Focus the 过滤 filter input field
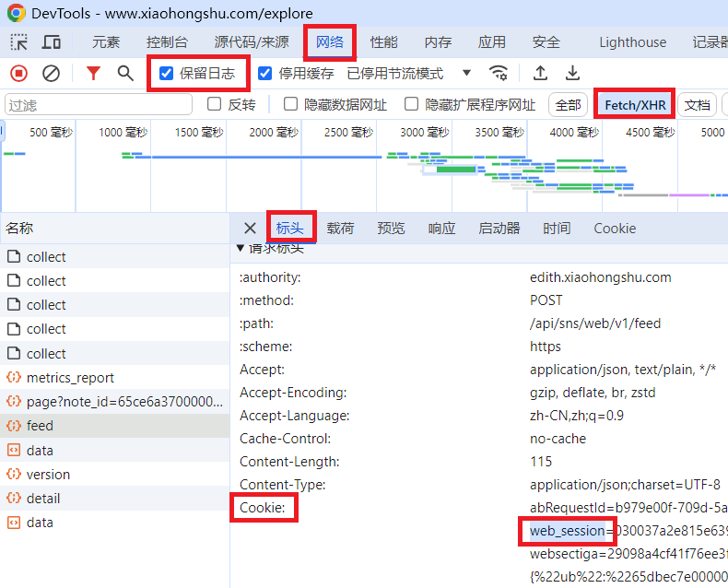Screen dimensions: 728x588 [x=99, y=104]
